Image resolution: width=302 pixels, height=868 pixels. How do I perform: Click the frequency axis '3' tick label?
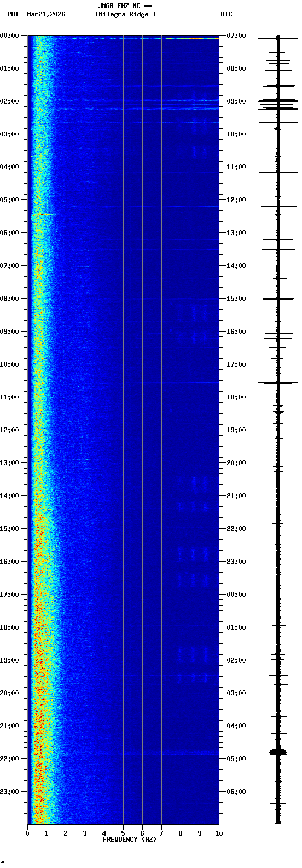coord(85,833)
